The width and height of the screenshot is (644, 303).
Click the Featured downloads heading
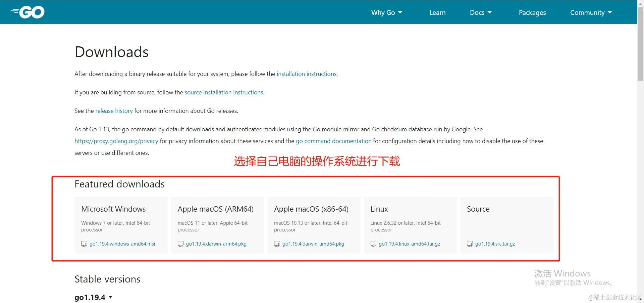(x=119, y=184)
